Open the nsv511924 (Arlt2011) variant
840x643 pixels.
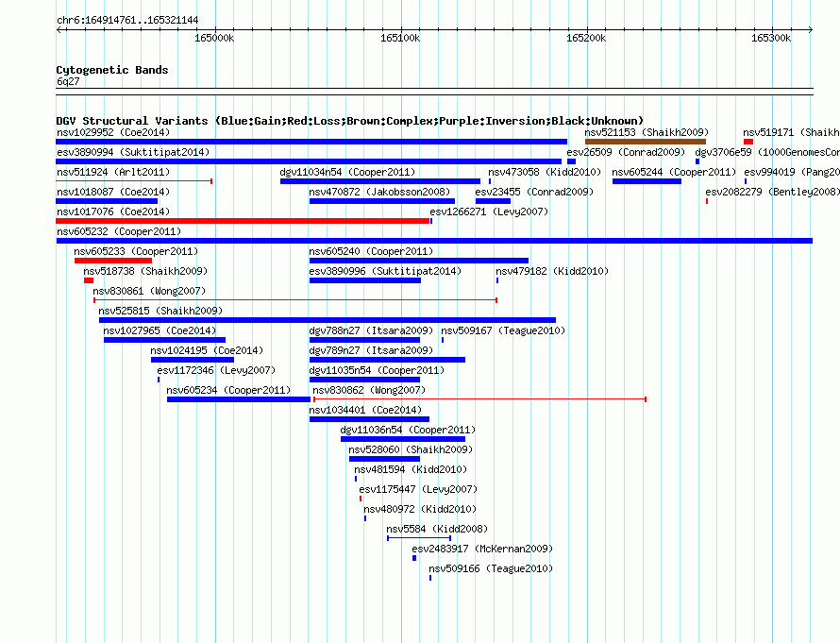pyautogui.click(x=113, y=172)
